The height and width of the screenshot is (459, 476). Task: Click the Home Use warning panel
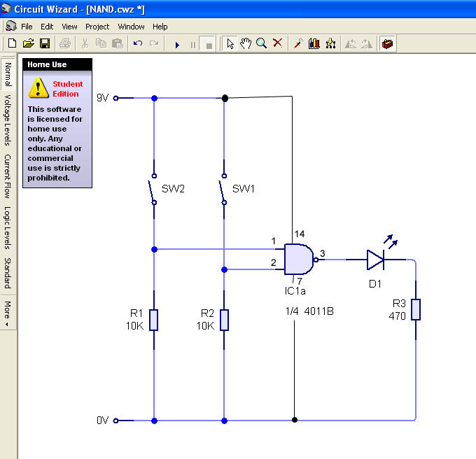tap(57, 123)
